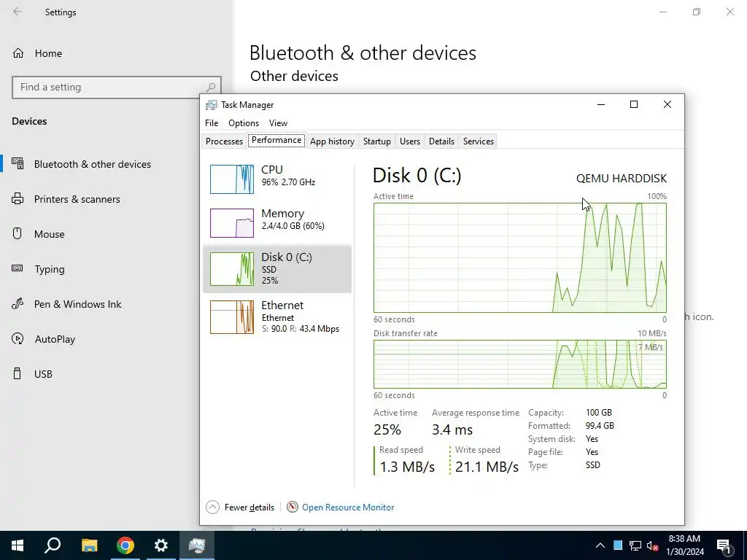Click the Disk transfer rate graph
This screenshot has height=560, width=747.
[519, 364]
